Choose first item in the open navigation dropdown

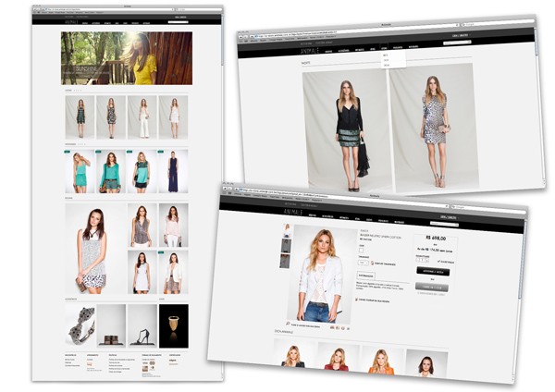click(x=386, y=55)
